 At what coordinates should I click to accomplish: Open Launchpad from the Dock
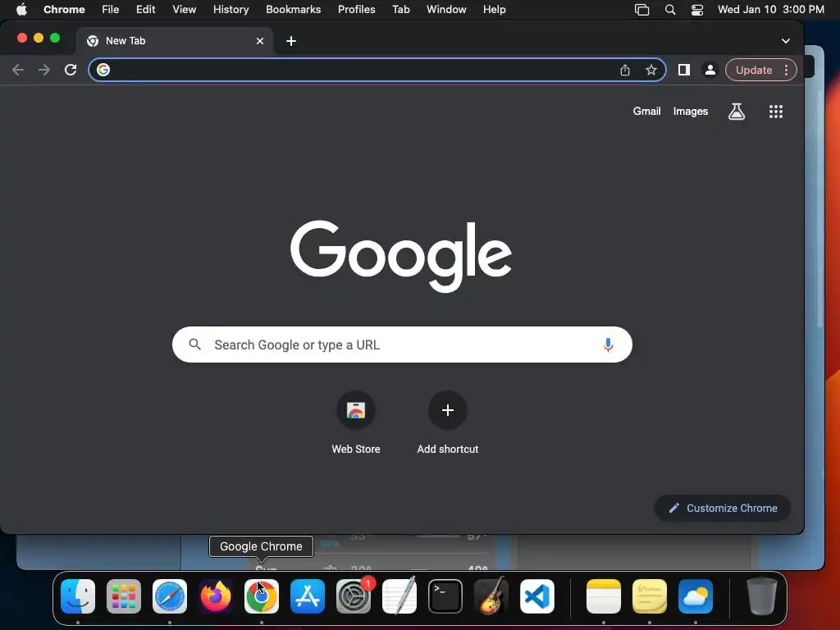point(124,596)
